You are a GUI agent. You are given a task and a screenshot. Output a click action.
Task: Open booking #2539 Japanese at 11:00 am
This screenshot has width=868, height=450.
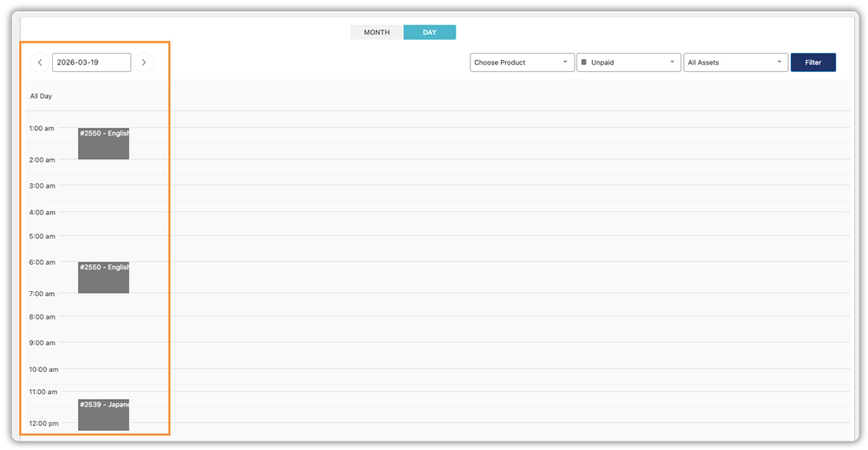point(103,414)
